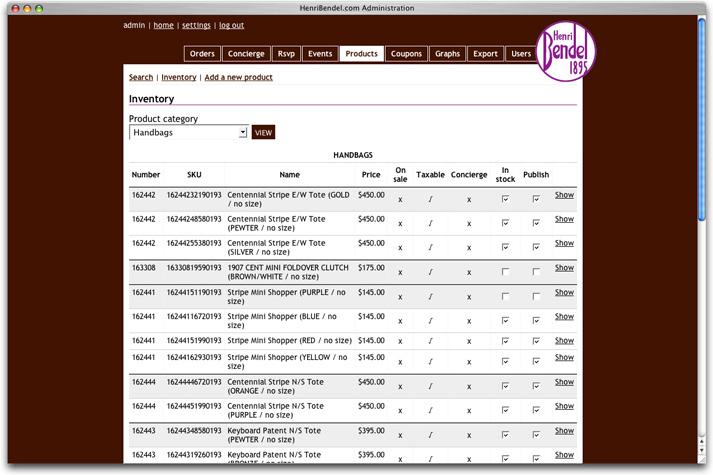Click the VIEW button
Image resolution: width=713 pixels, height=475 pixels.
click(263, 132)
